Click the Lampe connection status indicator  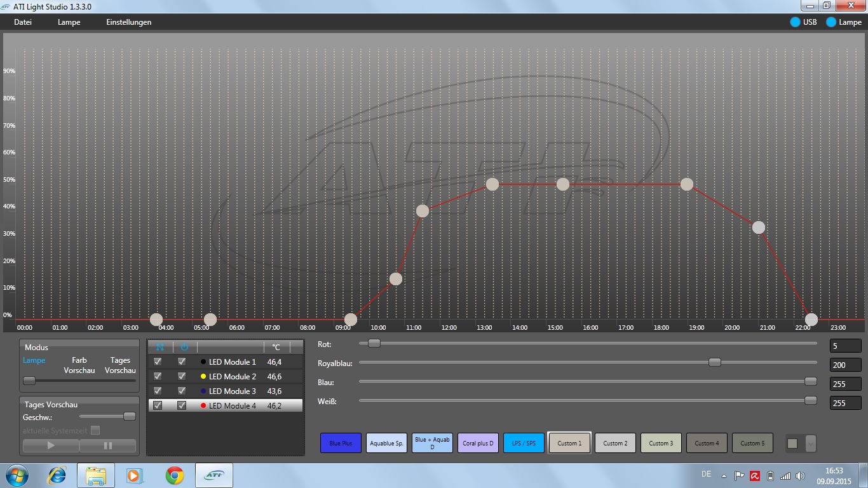[831, 22]
